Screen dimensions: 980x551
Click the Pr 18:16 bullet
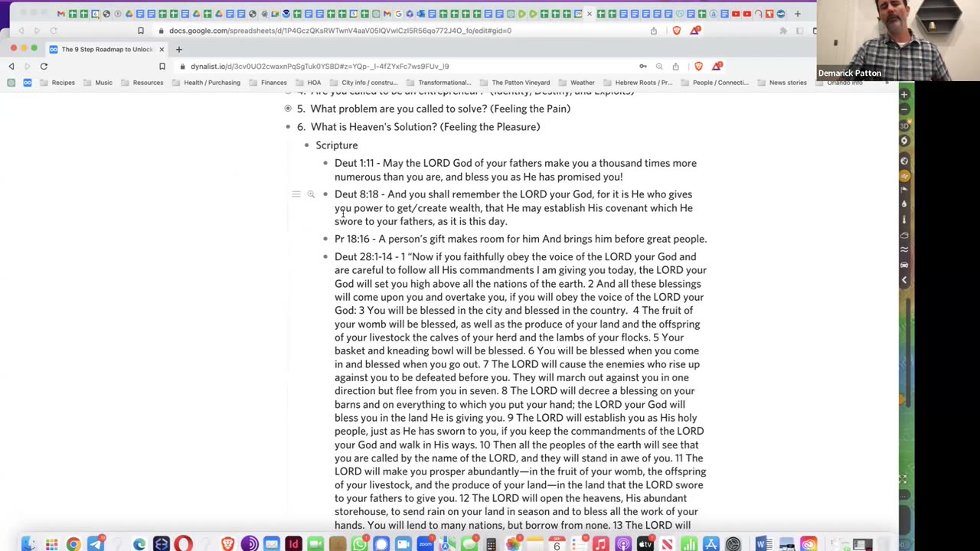pos(325,239)
